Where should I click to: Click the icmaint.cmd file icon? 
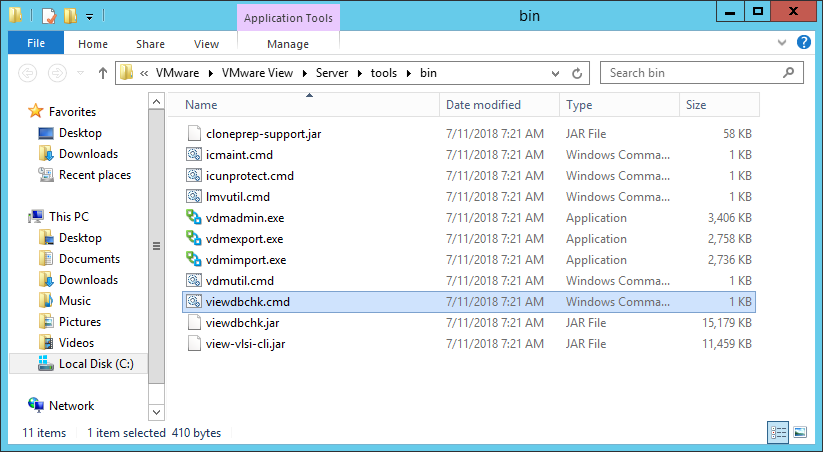pyautogui.click(x=194, y=154)
